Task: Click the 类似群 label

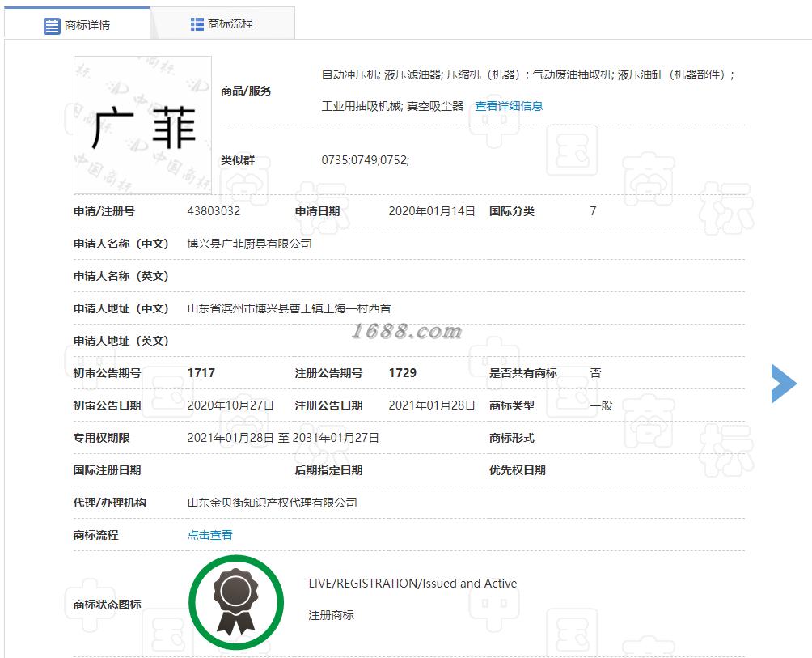Action: [x=238, y=160]
